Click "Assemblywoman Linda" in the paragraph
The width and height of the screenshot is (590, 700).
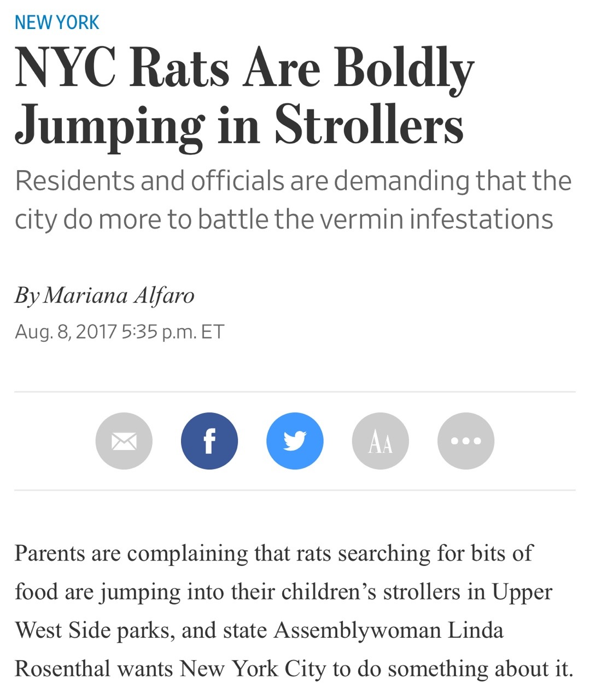tap(388, 630)
